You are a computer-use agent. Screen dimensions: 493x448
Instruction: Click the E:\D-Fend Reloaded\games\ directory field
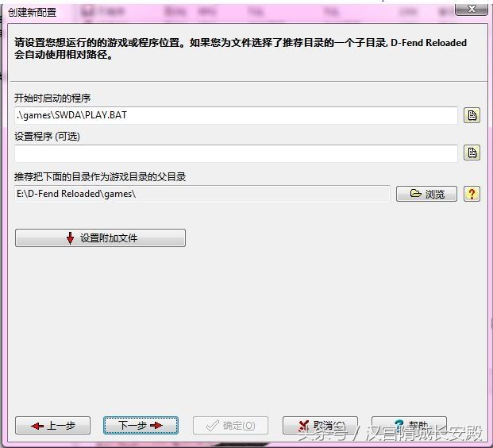(202, 194)
